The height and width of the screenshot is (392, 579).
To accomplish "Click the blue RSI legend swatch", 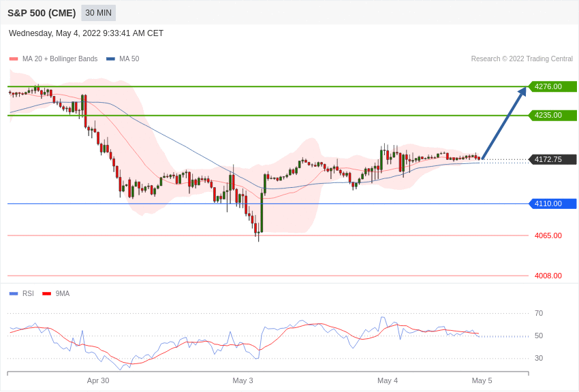I will (x=14, y=294).
